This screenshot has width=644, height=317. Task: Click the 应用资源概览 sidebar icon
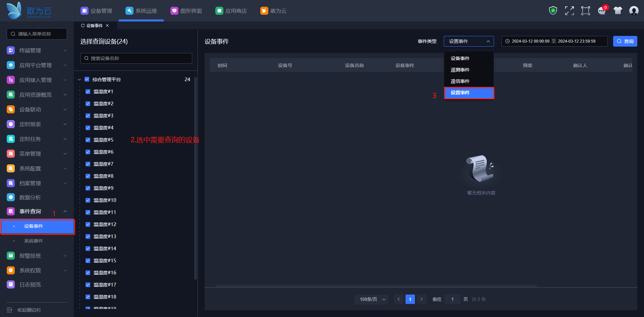(11, 95)
